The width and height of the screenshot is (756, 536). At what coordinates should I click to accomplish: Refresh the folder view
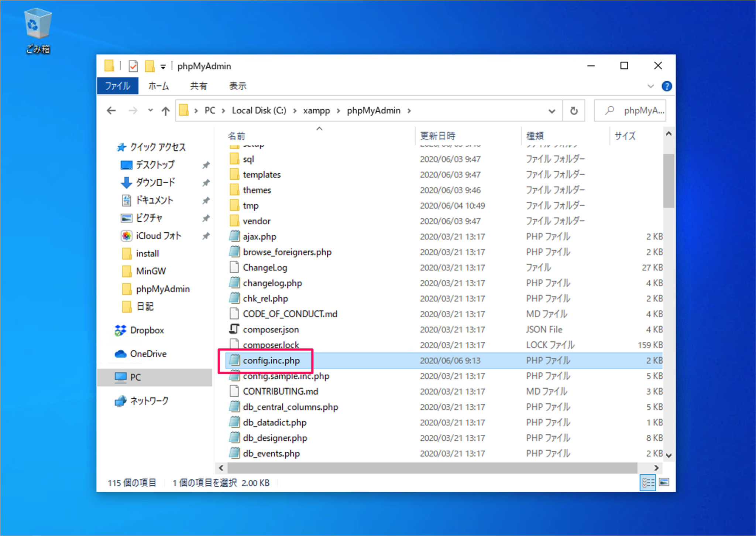pos(574,111)
